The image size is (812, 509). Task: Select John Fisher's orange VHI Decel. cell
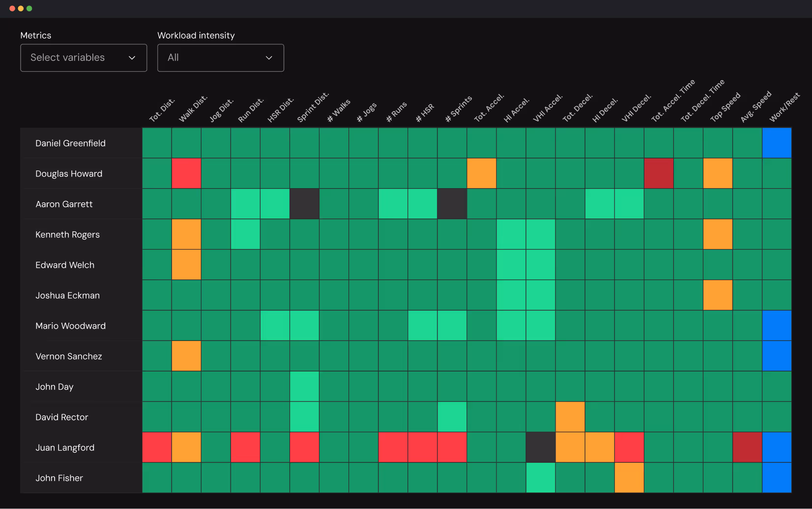pyautogui.click(x=629, y=478)
